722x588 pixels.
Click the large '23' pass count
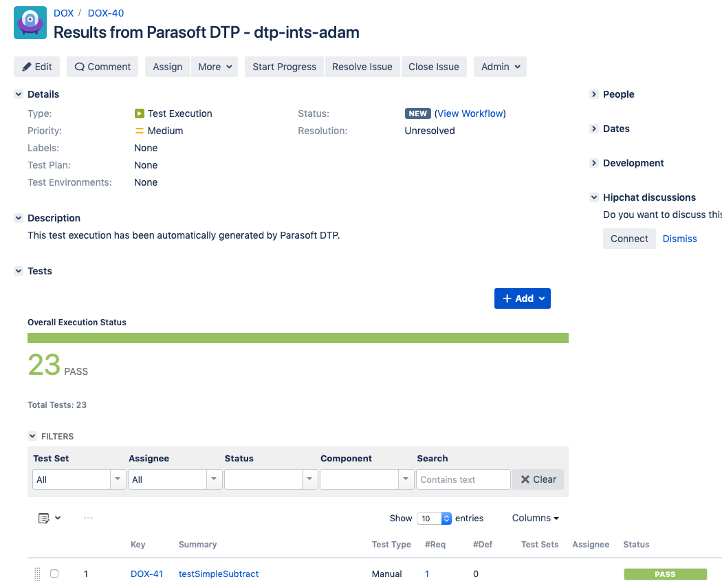click(x=44, y=364)
